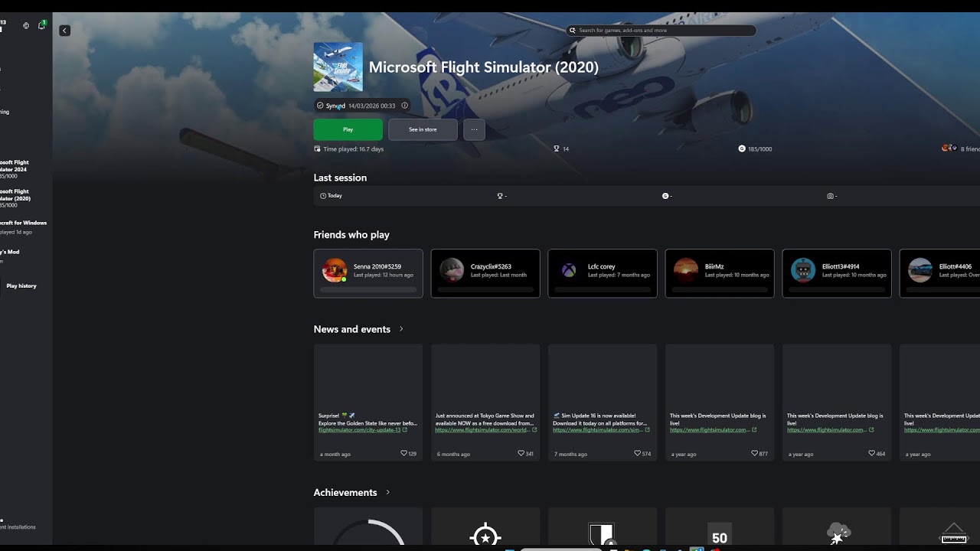Open the printer-like icon beside the bell

pyautogui.click(x=26, y=25)
